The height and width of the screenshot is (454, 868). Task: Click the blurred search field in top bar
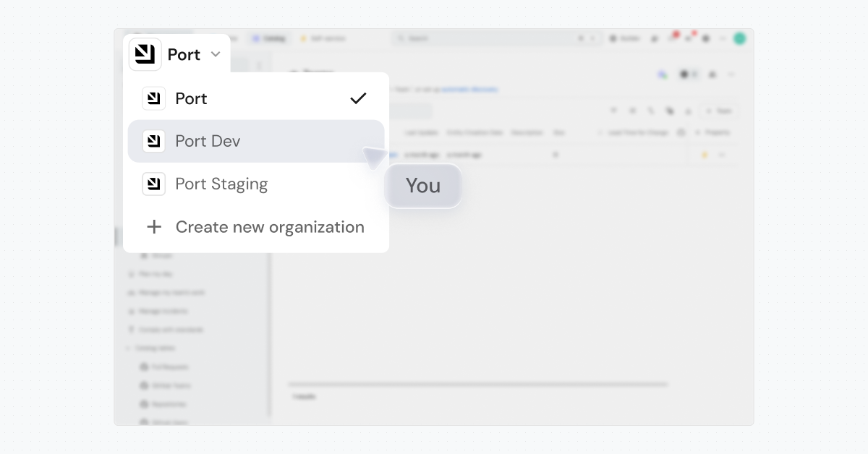tap(497, 38)
